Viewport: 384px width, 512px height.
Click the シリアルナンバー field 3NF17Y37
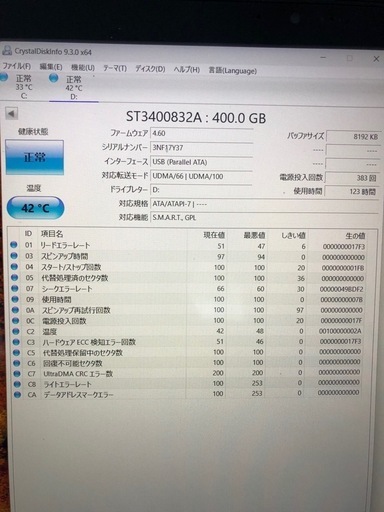202,148
